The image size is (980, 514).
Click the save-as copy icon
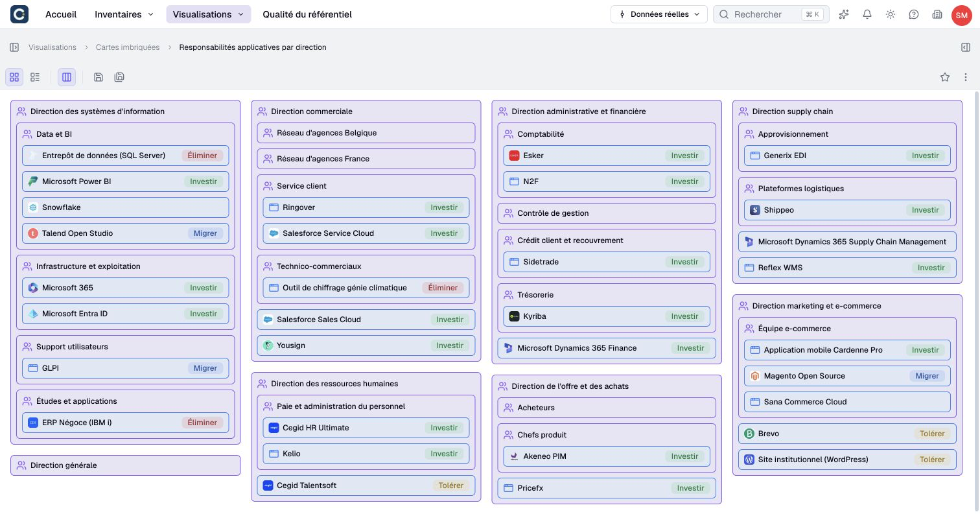click(x=119, y=77)
